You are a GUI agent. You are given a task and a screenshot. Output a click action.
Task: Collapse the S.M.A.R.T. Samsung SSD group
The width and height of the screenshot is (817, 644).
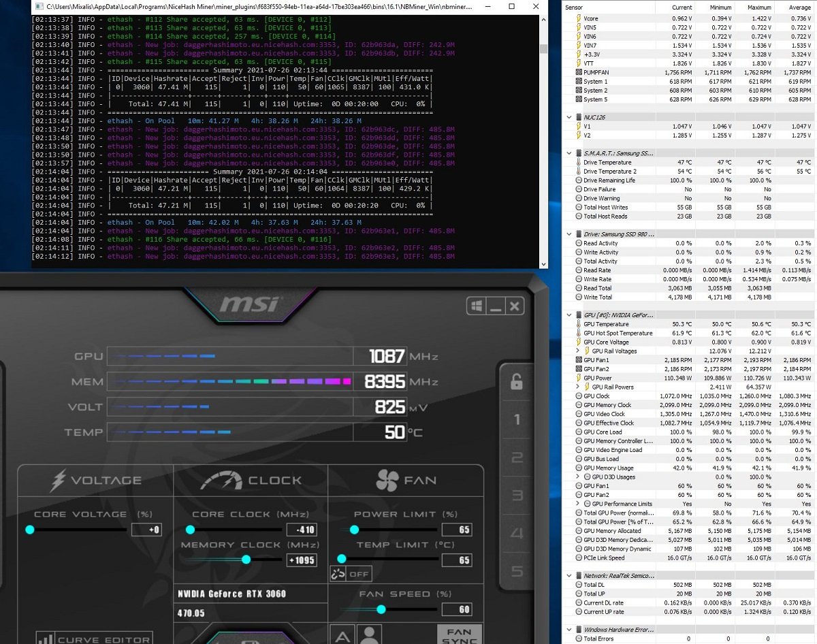(x=569, y=152)
